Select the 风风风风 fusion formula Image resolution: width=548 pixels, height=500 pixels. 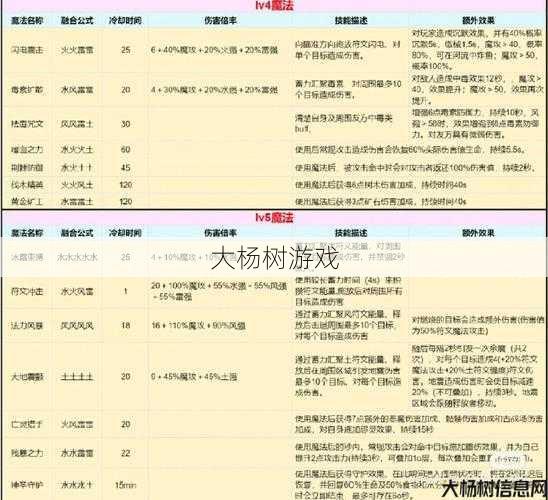pyautogui.click(x=77, y=326)
